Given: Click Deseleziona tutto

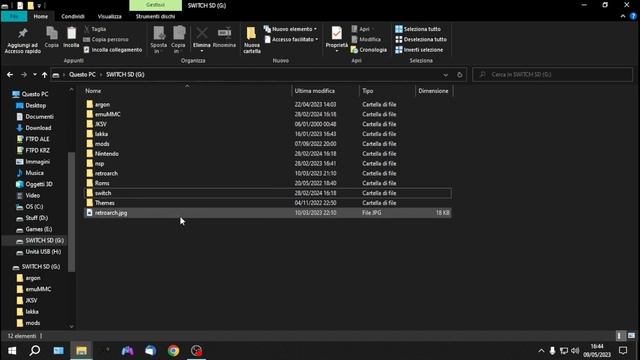Looking at the screenshot, I should click(x=421, y=39).
